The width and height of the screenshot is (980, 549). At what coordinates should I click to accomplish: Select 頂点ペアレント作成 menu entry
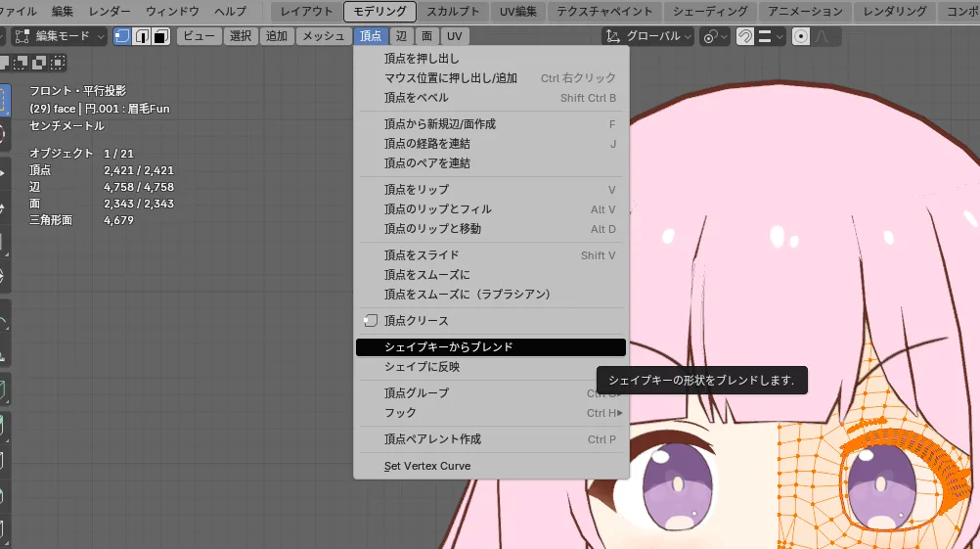491,439
